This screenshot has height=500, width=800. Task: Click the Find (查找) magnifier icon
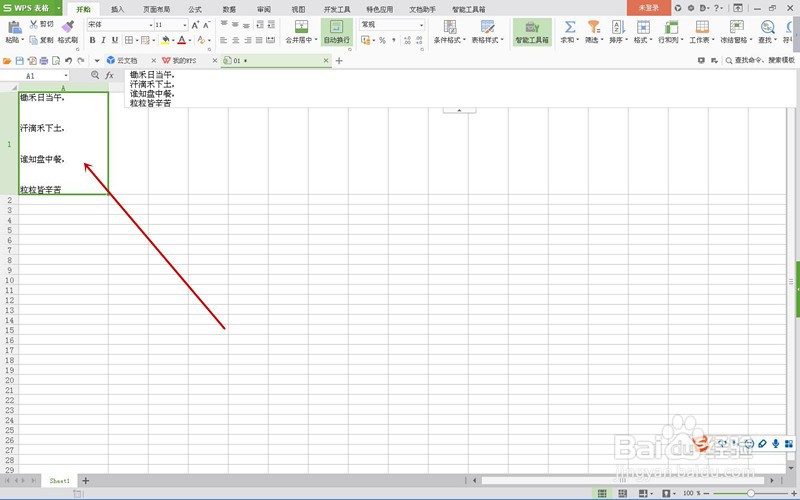(767, 27)
